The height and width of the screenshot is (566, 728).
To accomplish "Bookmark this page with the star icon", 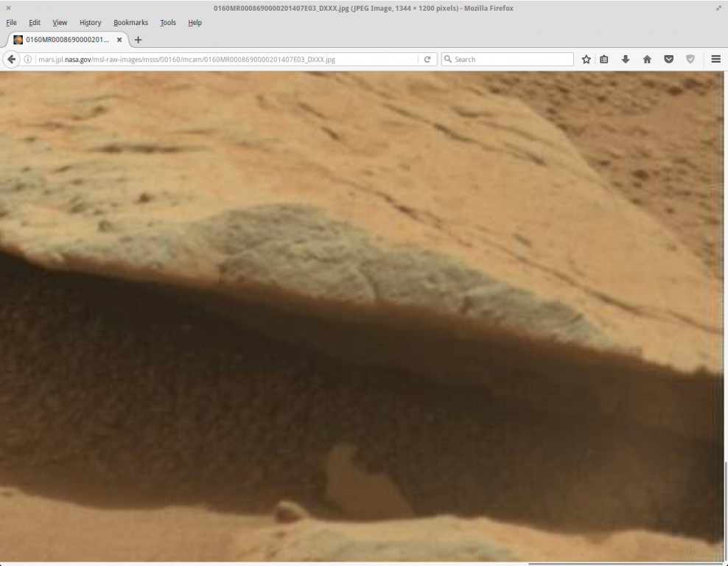I will point(587,59).
